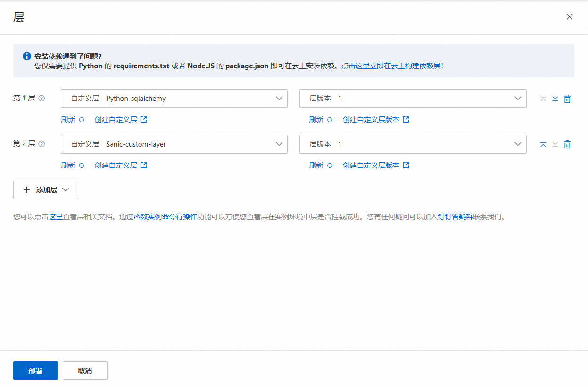The height and width of the screenshot is (387, 588).
Task: Click the 层 dialog title
Action: (x=18, y=17)
